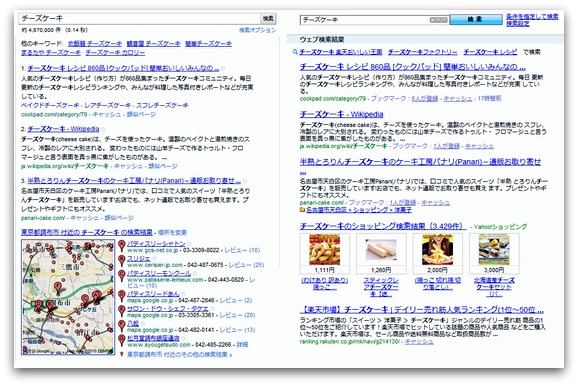The image size is (578, 386).
Task: Click map pin F beside the 八起 listing
Action: [x=122, y=325]
